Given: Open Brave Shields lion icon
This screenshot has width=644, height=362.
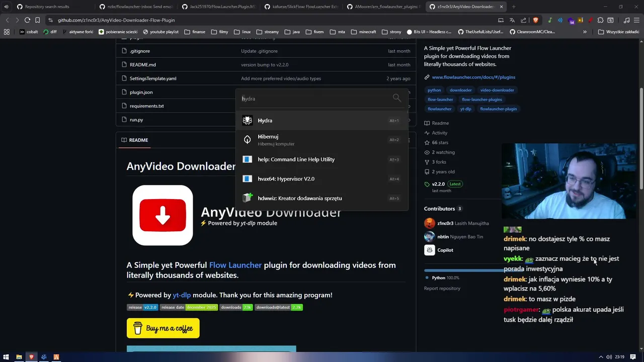Looking at the screenshot, I should point(535,20).
